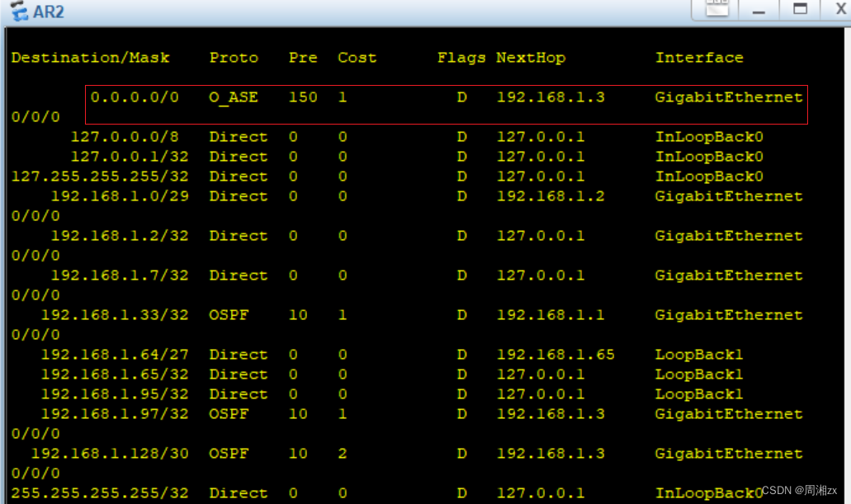Click the AR2 router icon in title bar
The width and height of the screenshot is (851, 504).
pos(18,11)
